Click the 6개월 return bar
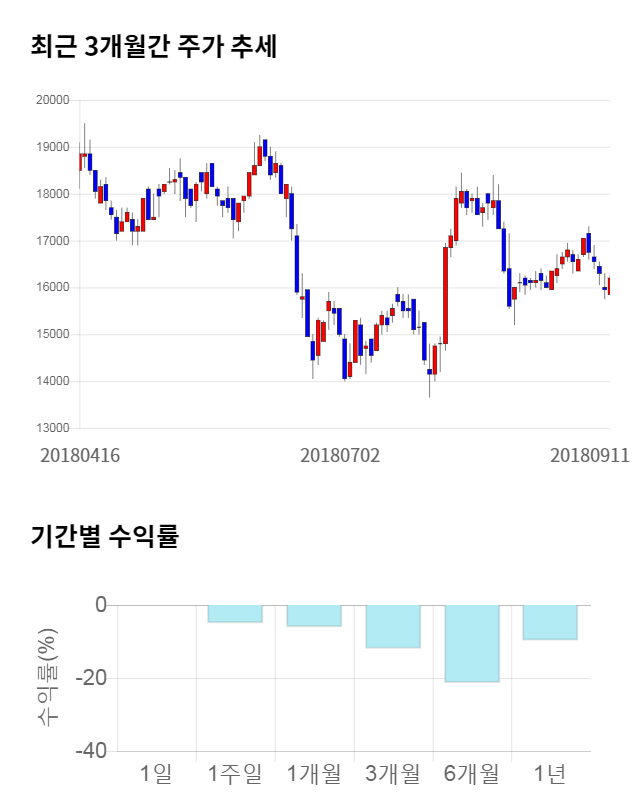 pyautogui.click(x=472, y=643)
